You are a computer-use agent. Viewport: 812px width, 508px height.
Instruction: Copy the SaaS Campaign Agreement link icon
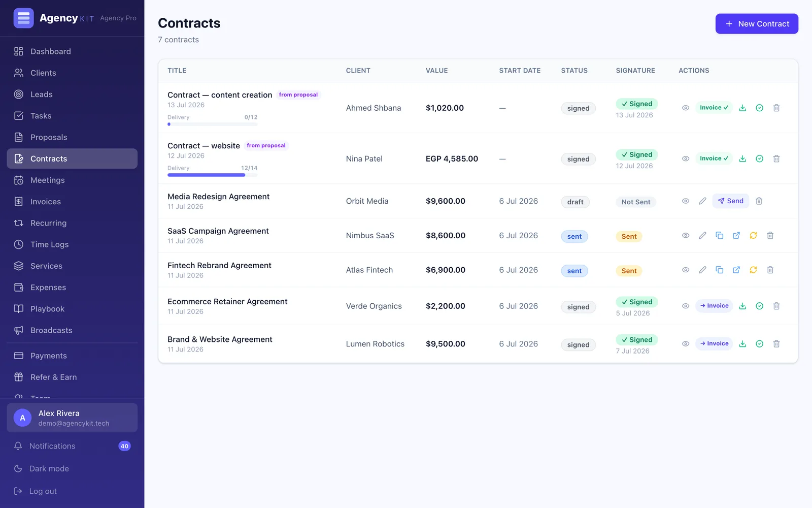coord(719,235)
